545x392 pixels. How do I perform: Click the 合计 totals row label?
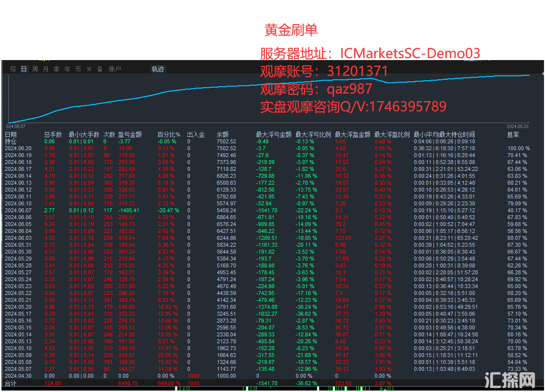(x=11, y=383)
